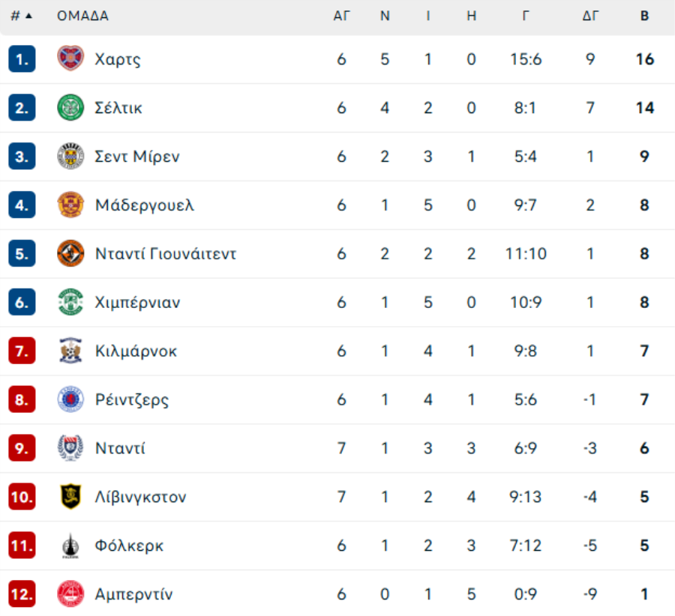Click the St Mirren (Σεντ Μίρεν) crest
The height and width of the screenshot is (616, 675).
tap(70, 156)
